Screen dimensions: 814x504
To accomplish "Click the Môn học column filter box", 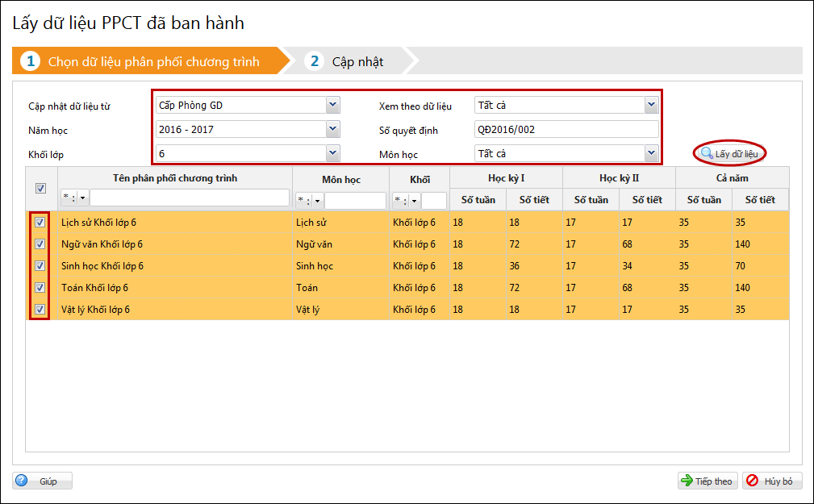I will point(355,200).
